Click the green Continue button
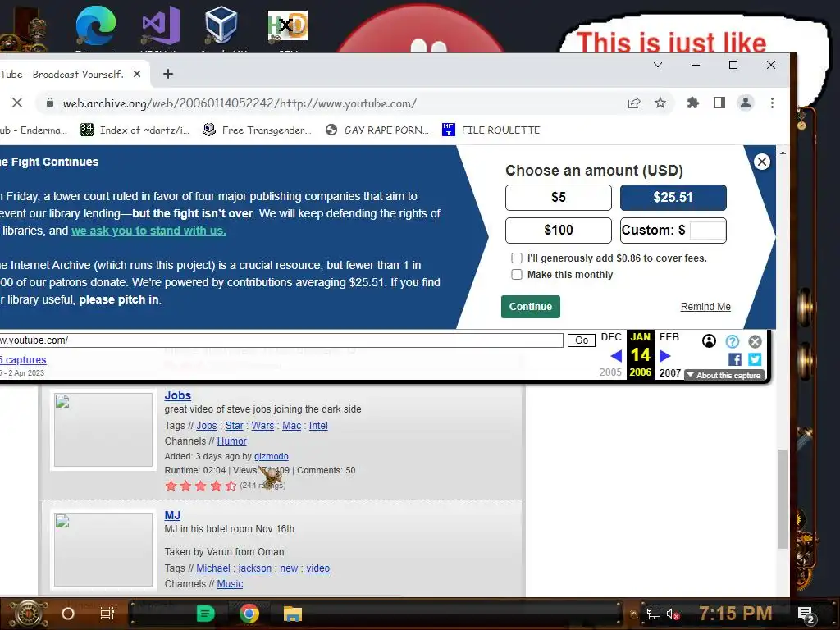 pyautogui.click(x=531, y=307)
